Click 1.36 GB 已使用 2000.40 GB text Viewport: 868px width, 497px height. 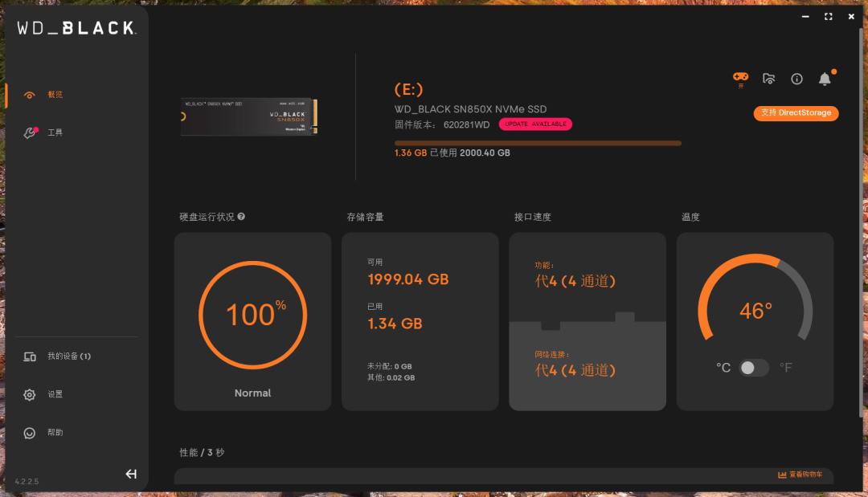[x=452, y=153]
